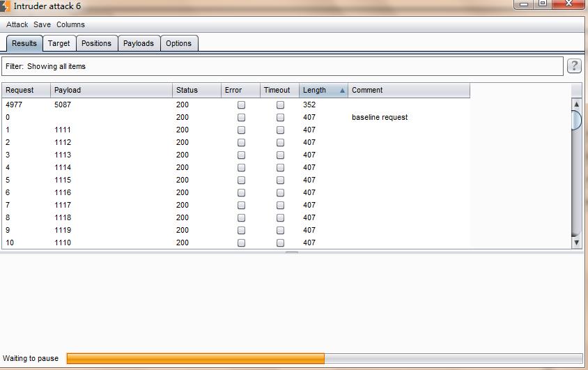
Task: Click the length value 352
Action: coord(309,105)
